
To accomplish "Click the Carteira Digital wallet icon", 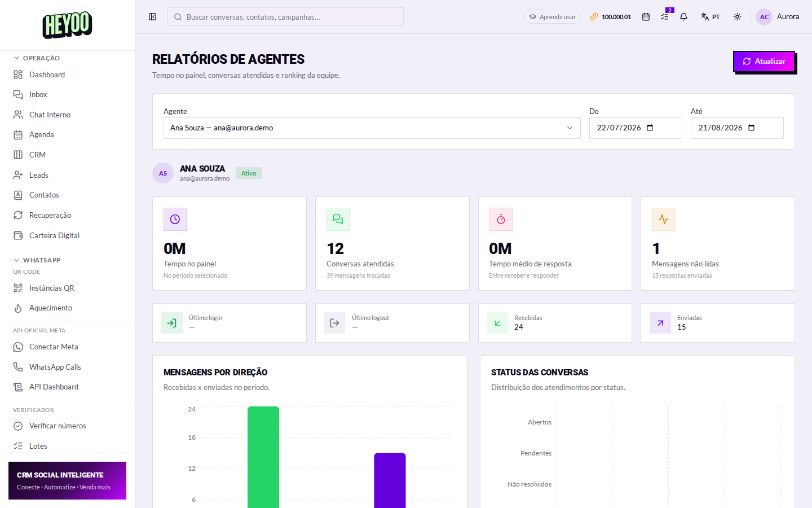I will [18, 235].
